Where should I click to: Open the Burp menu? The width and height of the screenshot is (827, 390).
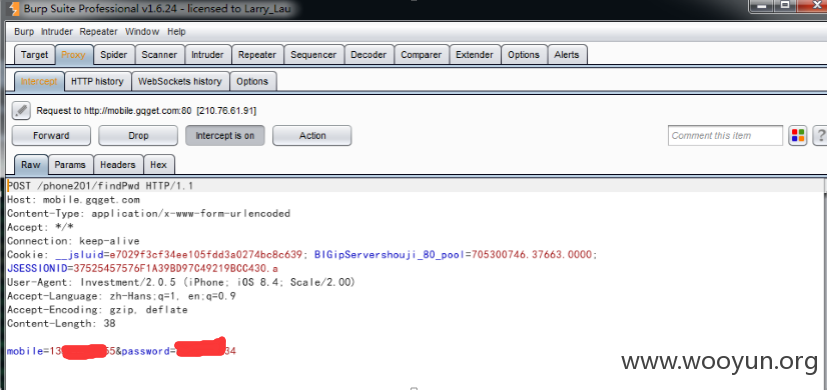point(24,32)
